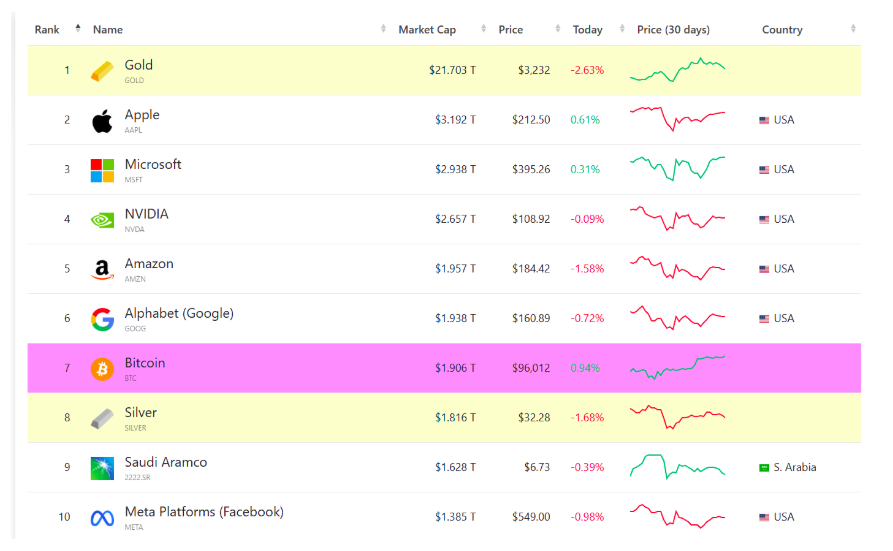Screen dimensions: 893x551
Task: Click the Google G logo icon
Action: [102, 319]
